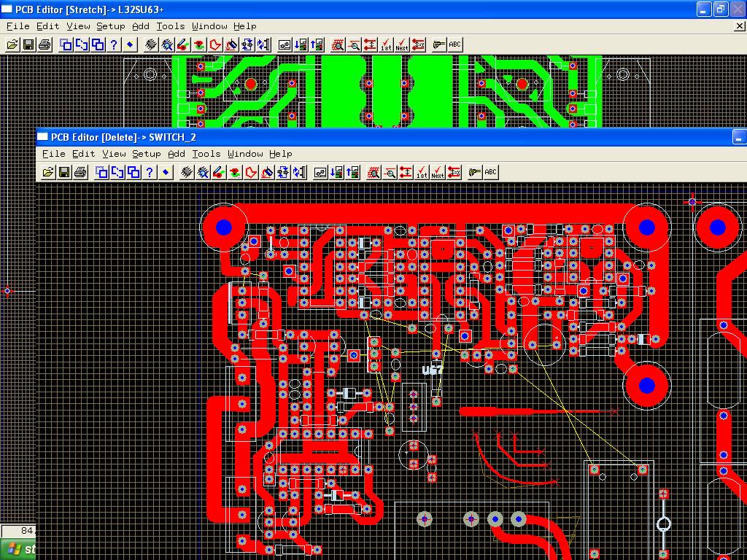The height and width of the screenshot is (560, 747).
Task: Open Help menu in SWITCH_2 window
Action: coord(281,154)
